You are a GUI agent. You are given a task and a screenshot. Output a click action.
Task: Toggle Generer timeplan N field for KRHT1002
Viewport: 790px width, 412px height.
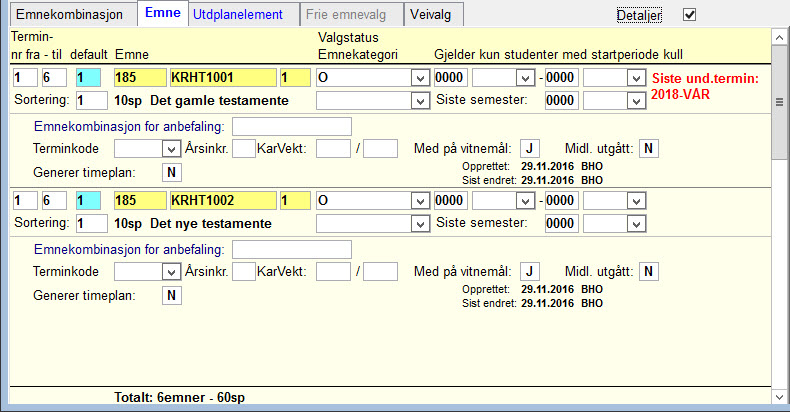pos(172,296)
